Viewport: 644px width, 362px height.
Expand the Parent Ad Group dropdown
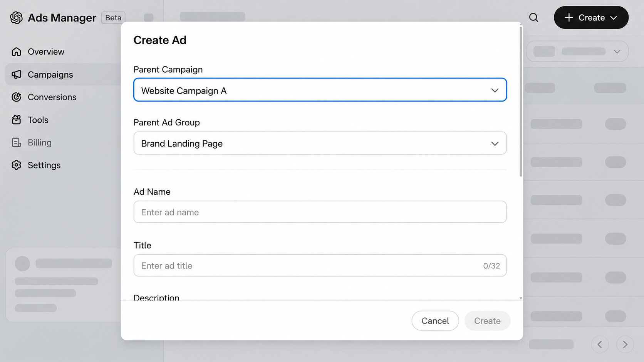[320, 143]
